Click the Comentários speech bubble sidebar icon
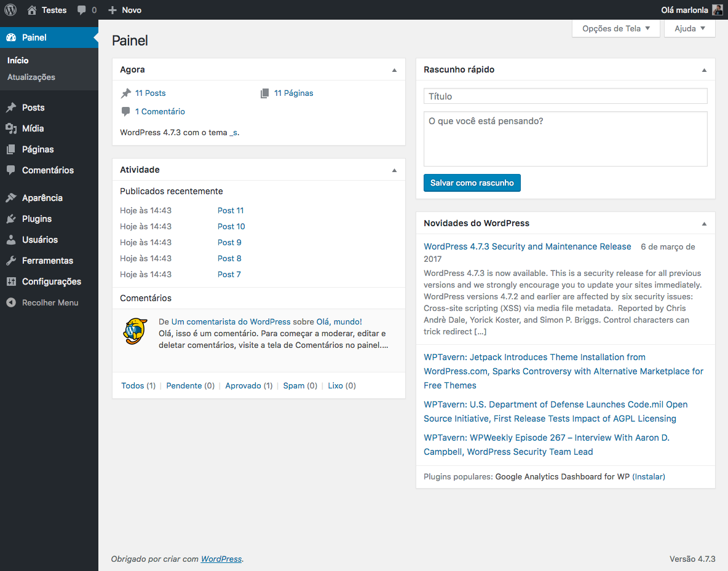This screenshot has height=571, width=728. [x=11, y=170]
